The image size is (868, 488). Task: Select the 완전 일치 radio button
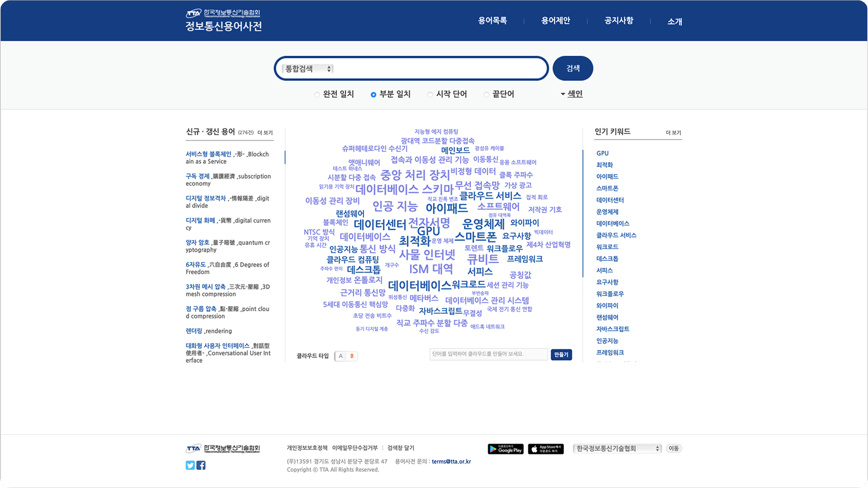tap(317, 94)
